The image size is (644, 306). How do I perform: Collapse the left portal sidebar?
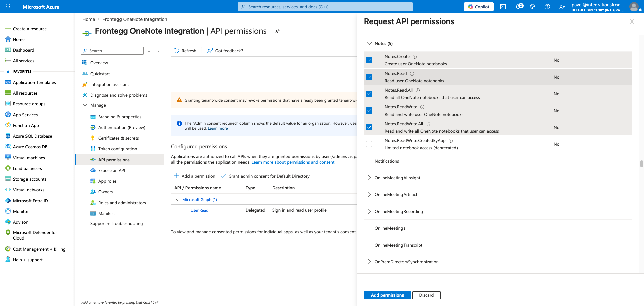(x=70, y=18)
